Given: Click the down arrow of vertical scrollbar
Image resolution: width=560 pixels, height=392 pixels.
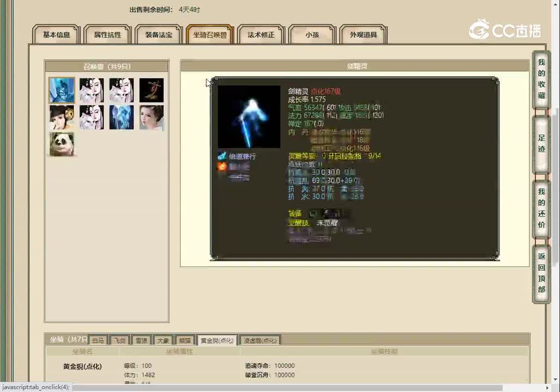Looking at the screenshot, I should [555, 379].
